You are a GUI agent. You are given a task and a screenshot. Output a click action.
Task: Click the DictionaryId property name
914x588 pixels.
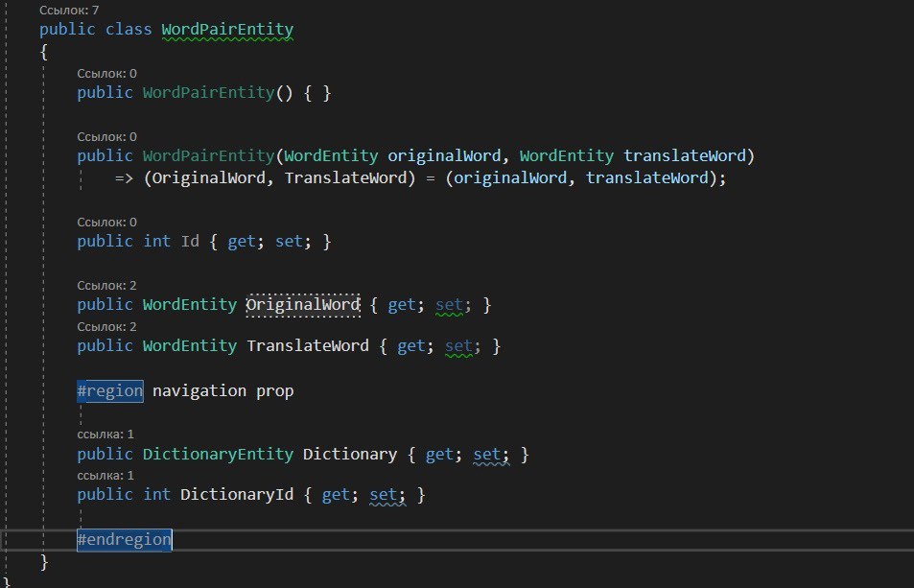237,495
